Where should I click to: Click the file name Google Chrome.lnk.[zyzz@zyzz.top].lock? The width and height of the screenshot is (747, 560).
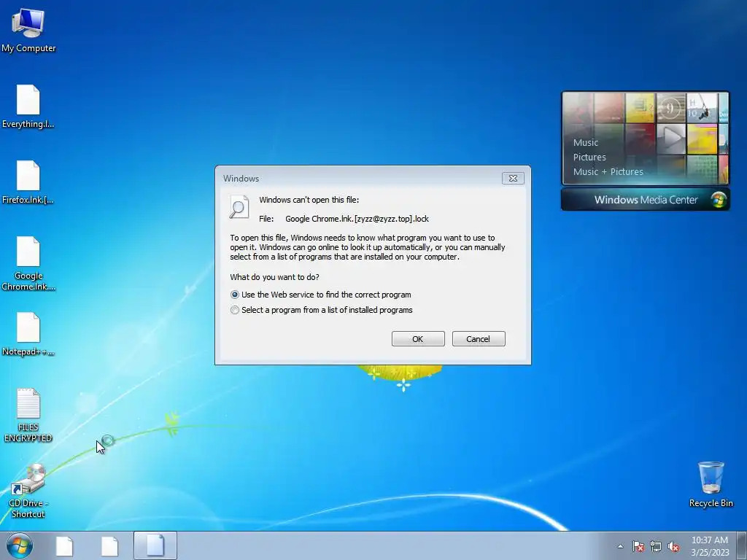pyautogui.click(x=357, y=219)
